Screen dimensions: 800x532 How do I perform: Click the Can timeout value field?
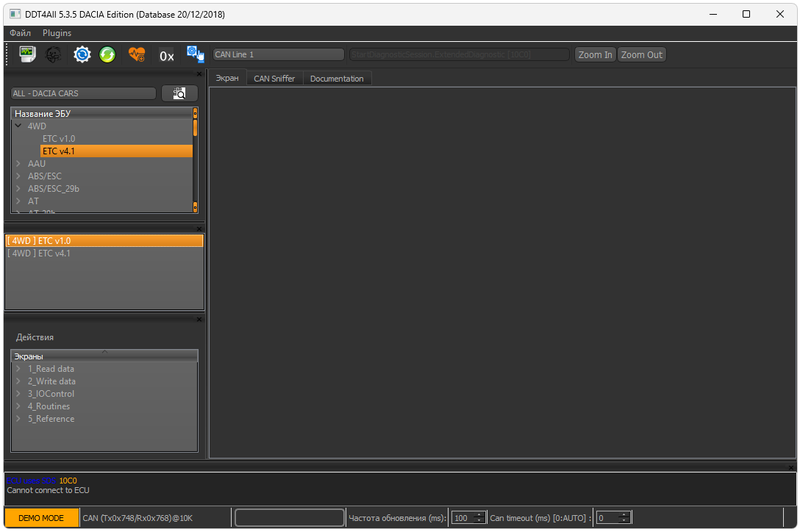coord(607,518)
